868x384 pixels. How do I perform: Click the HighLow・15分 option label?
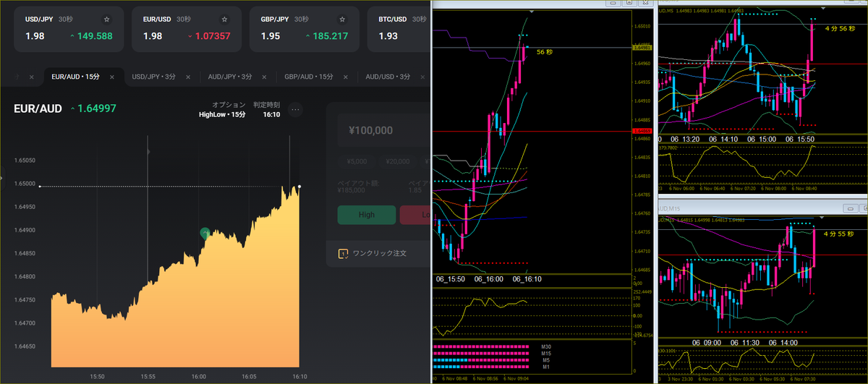coord(222,114)
